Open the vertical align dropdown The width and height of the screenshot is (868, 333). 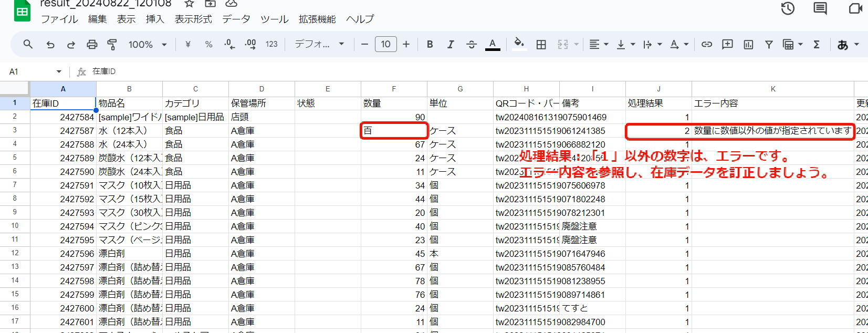pos(625,45)
